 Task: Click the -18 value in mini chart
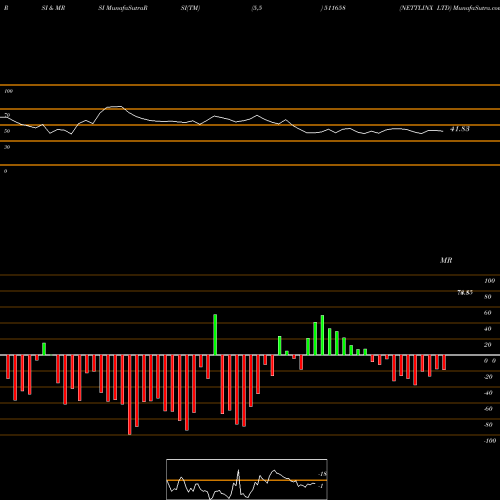(323, 474)
